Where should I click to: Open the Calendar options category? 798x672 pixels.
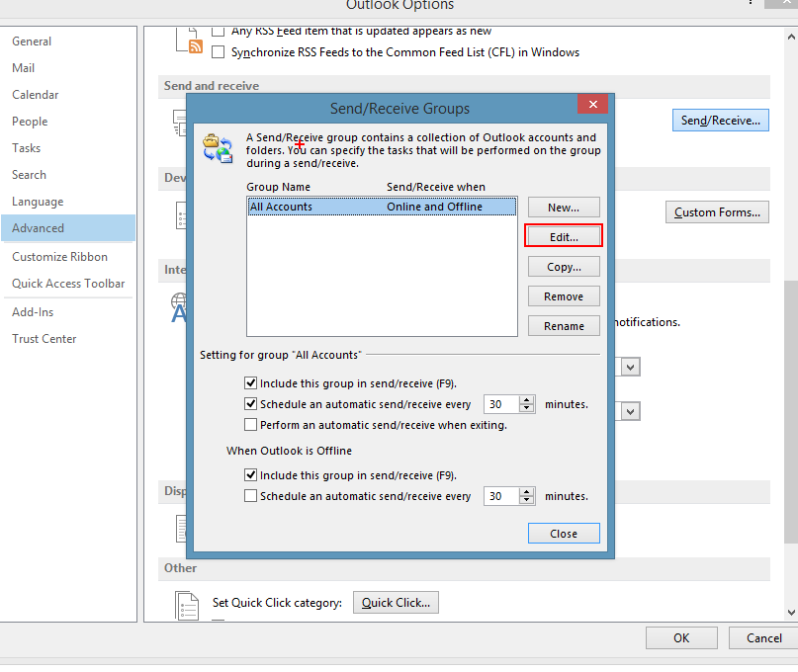point(68,95)
